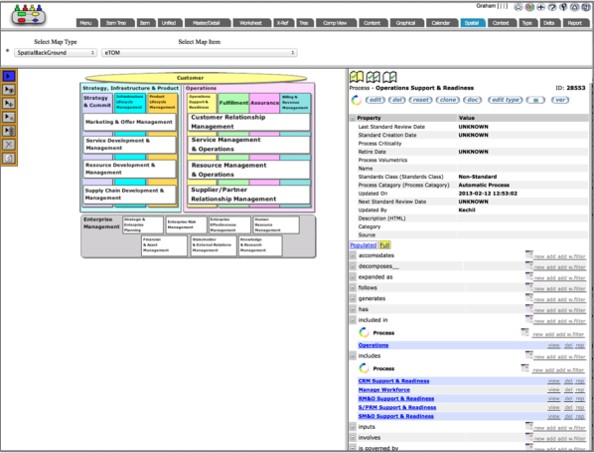
Task: Click the ver button
Action: (560, 100)
